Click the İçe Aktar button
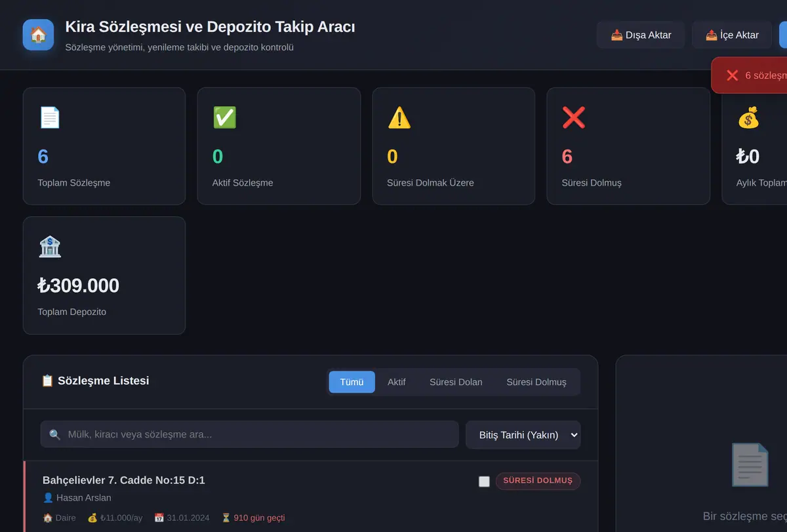The image size is (787, 532). 732,35
